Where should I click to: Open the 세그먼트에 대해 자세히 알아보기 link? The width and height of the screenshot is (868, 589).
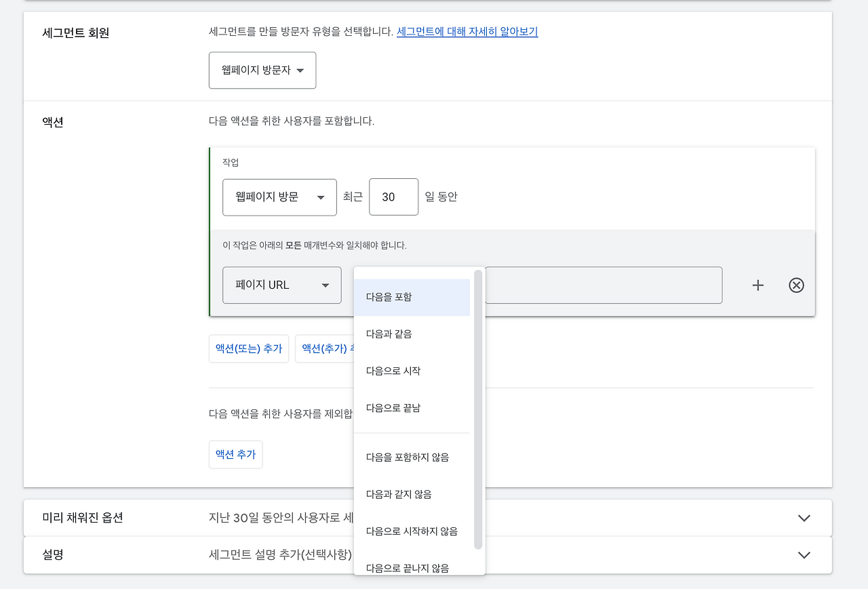coord(467,31)
